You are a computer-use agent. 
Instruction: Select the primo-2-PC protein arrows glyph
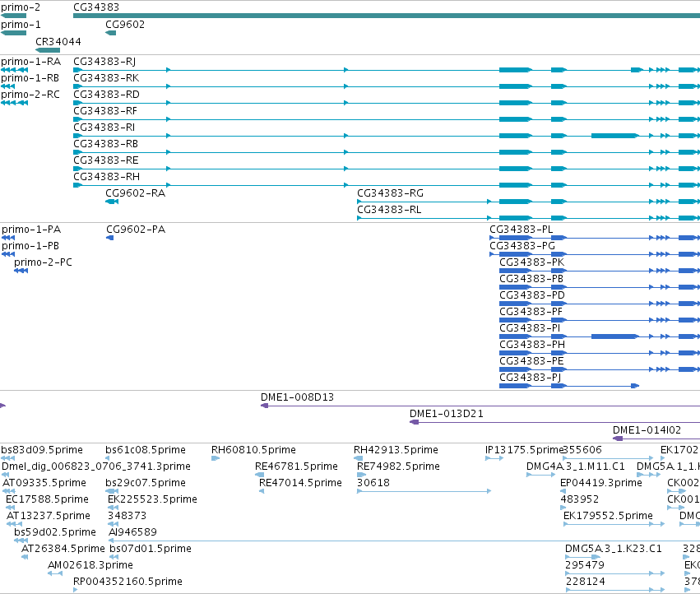pyautogui.click(x=21, y=271)
